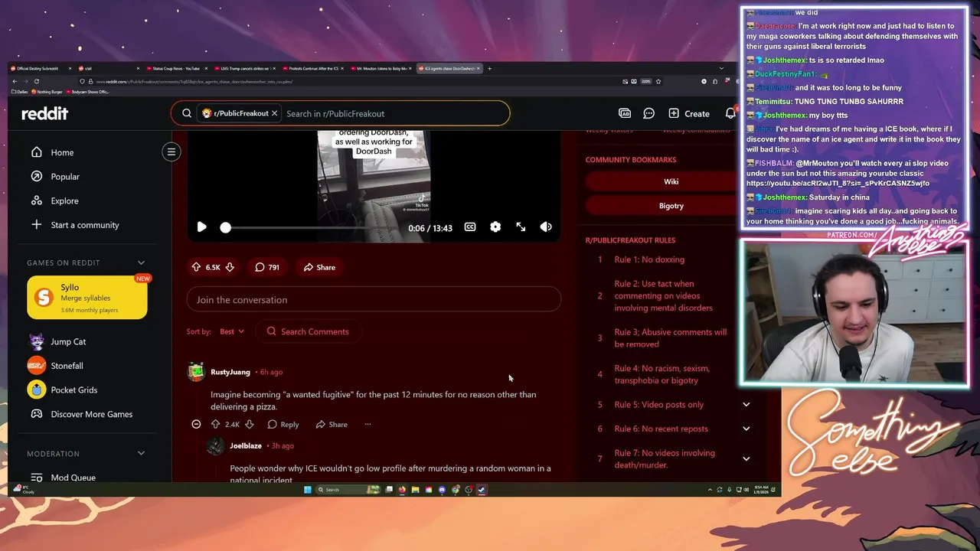Viewport: 980px width, 551px height.
Task: Open the Reddit chat icon
Action: [648, 113]
